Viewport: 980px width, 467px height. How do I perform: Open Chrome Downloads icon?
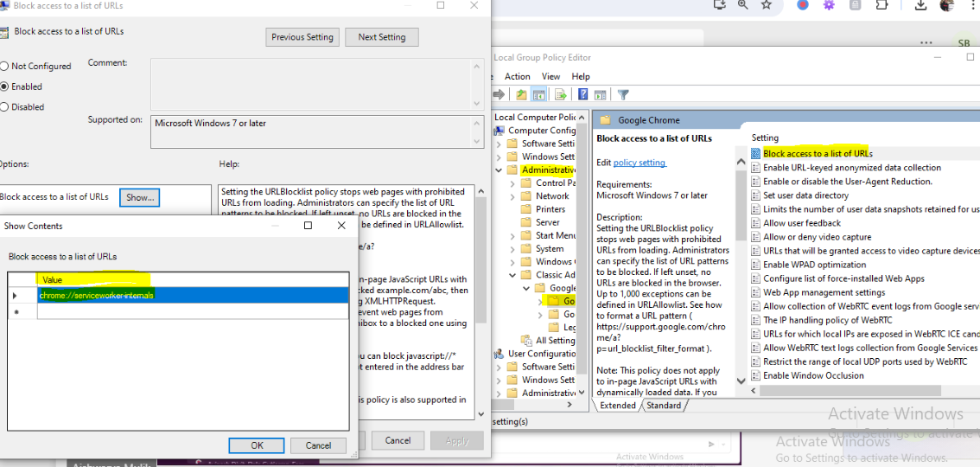920,5
